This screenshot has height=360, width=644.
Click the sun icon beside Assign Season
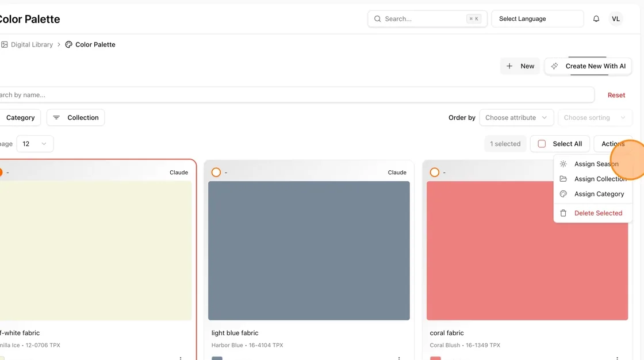[x=563, y=164]
